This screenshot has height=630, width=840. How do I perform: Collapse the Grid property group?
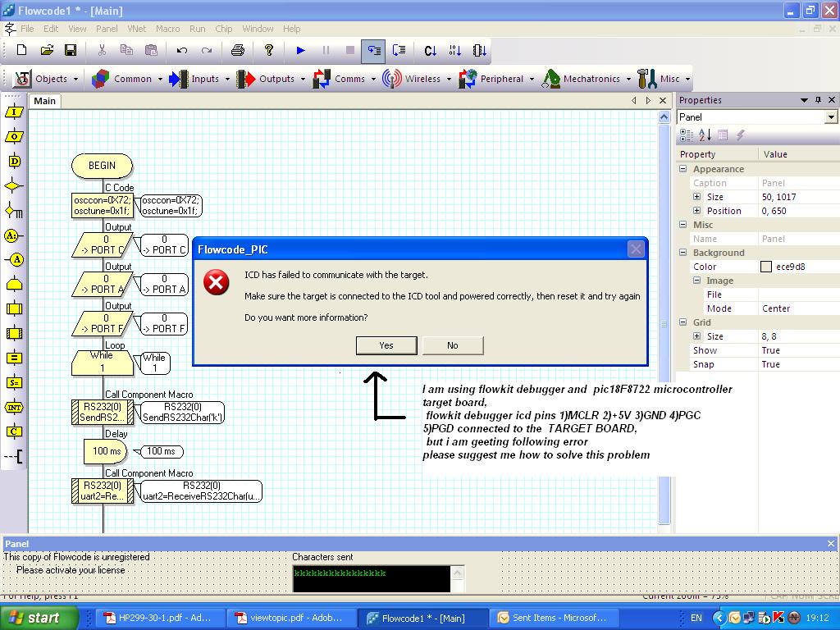[683, 322]
